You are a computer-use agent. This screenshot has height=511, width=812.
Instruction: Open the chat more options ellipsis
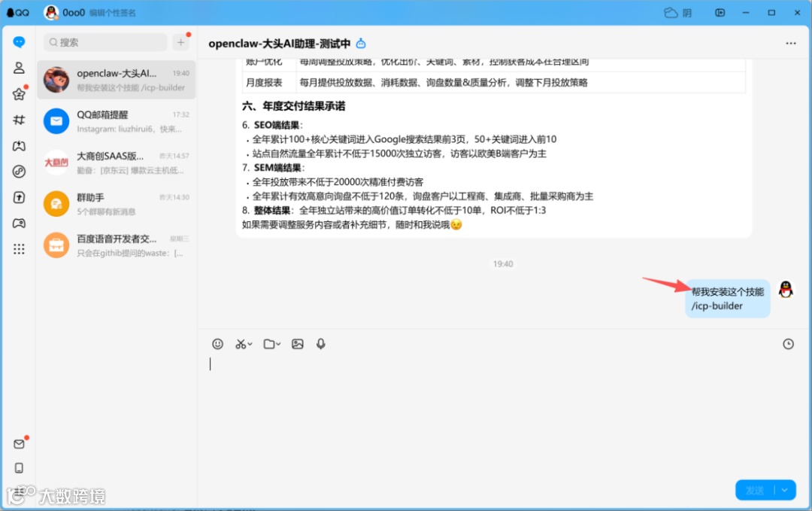(x=791, y=44)
